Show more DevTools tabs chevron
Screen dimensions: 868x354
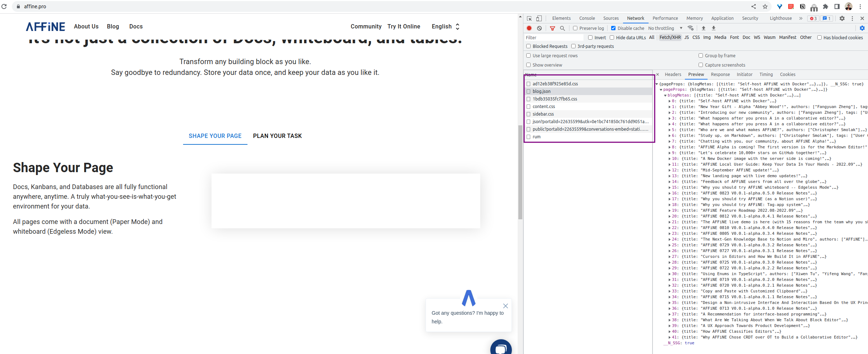click(801, 18)
